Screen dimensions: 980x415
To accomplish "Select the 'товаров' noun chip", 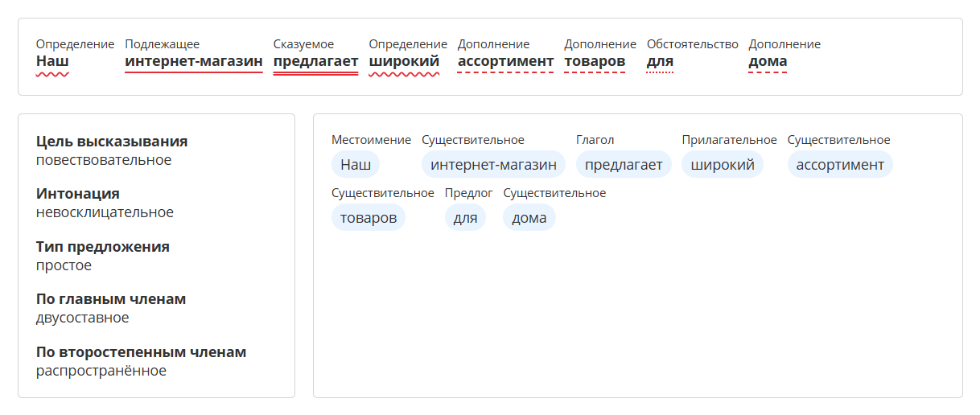I will 369,218.
